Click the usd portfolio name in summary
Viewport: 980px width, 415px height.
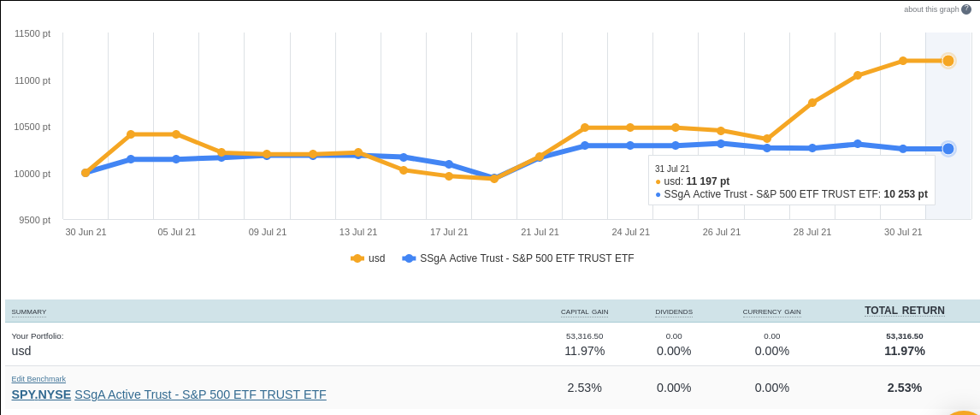[x=21, y=351]
